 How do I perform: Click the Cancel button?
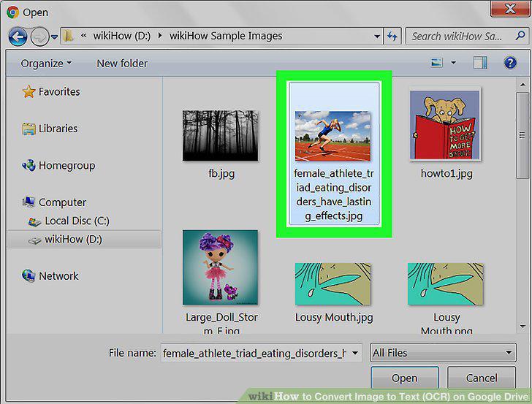[482, 378]
